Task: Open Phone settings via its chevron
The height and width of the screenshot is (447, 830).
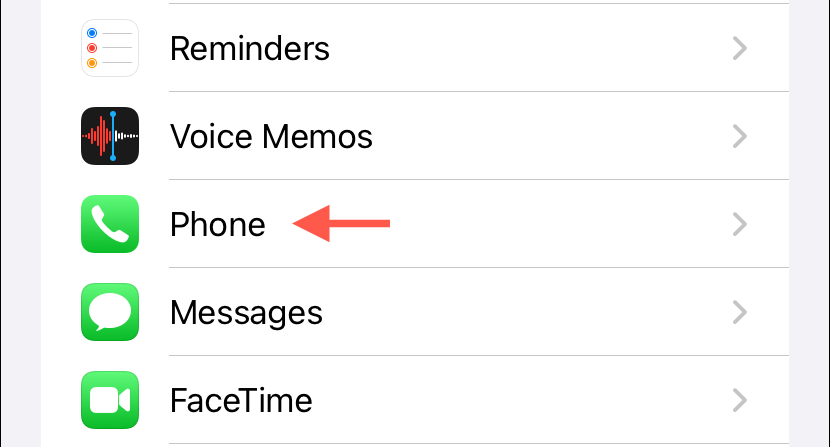Action: click(739, 224)
